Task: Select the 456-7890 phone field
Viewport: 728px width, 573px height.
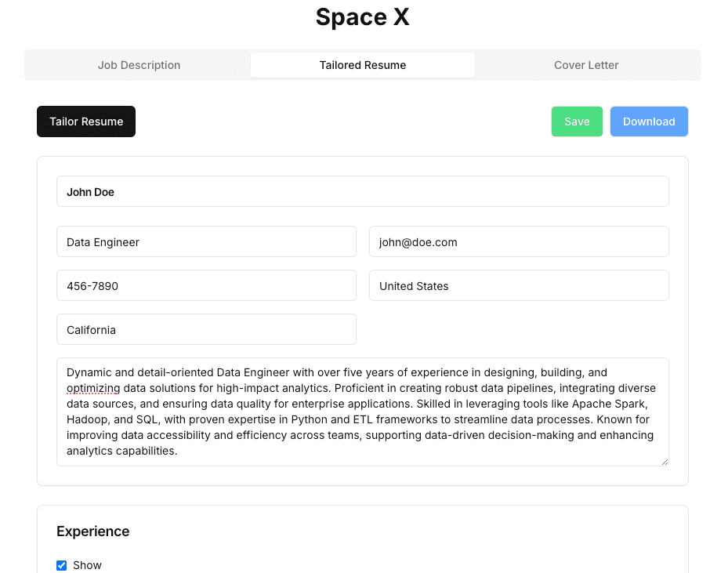Action: tap(207, 285)
